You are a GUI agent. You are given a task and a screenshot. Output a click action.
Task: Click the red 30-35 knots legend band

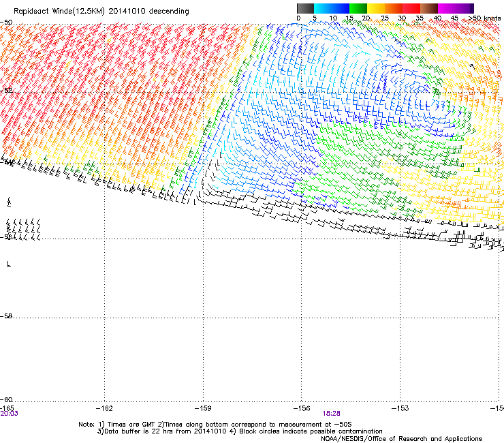[x=411, y=8]
